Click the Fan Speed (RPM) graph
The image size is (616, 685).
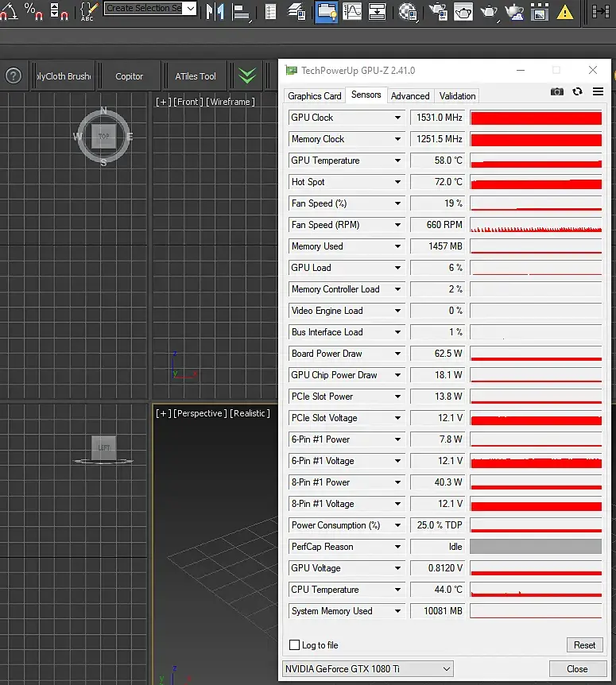(x=536, y=225)
